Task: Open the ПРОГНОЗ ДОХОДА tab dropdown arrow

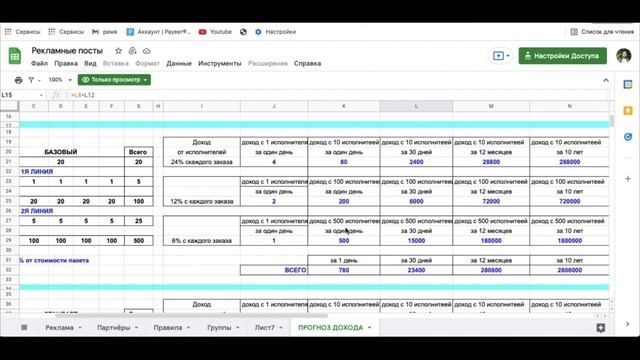Action: coord(369,328)
